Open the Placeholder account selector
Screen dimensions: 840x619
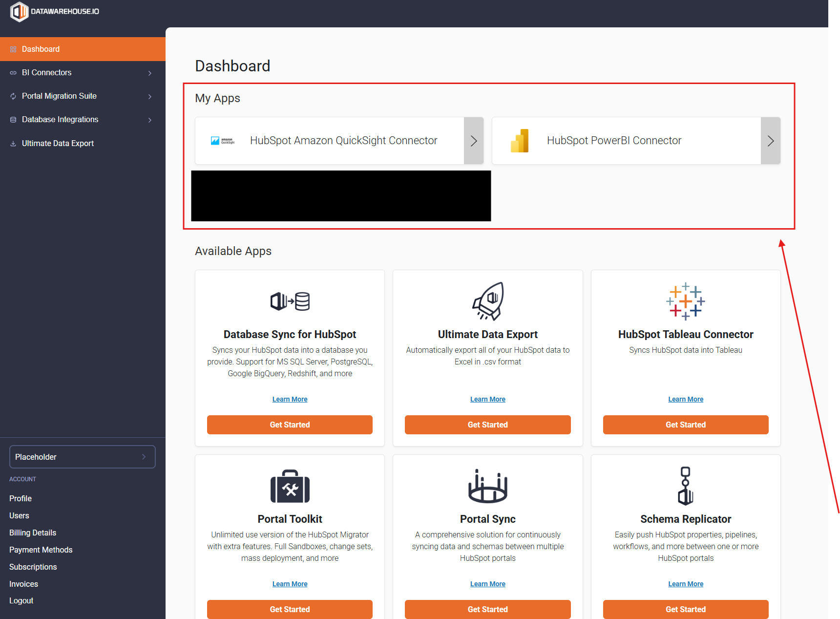pyautogui.click(x=82, y=457)
